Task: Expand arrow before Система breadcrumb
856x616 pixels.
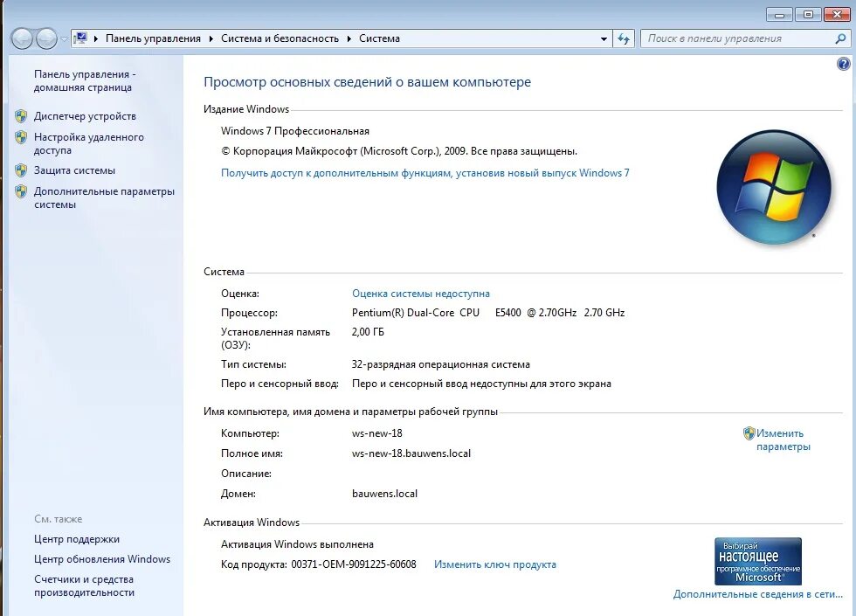Action: (349, 38)
